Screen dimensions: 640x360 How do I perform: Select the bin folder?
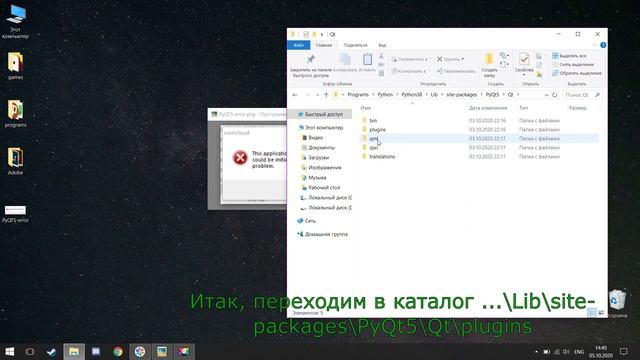[x=373, y=120]
